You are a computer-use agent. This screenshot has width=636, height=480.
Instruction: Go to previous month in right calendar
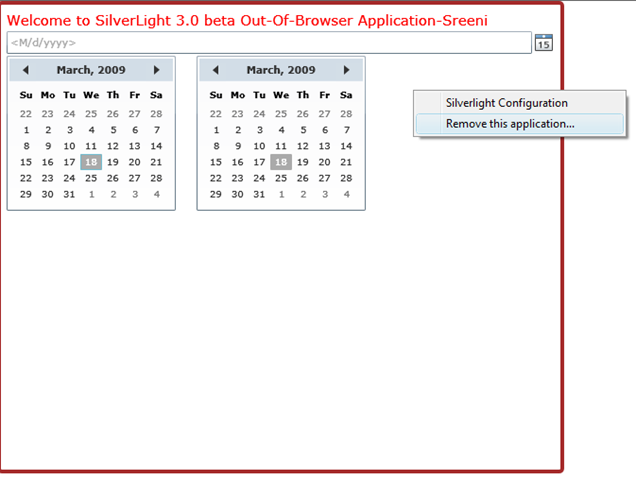[215, 70]
